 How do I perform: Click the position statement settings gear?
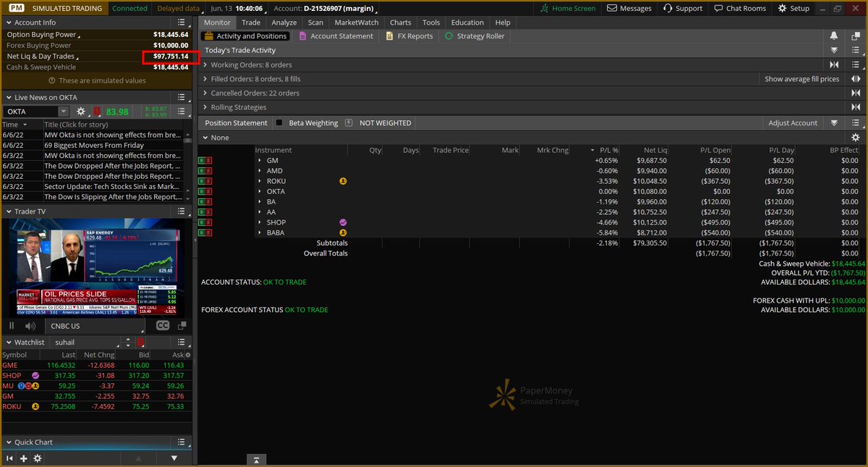coord(856,138)
